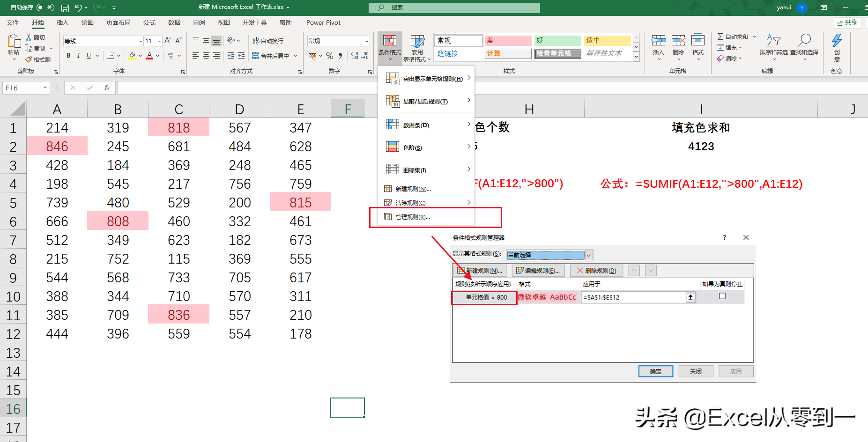Screen dimensions: 868x442
Task: Click the Cut scissors icon
Action: click(29, 37)
